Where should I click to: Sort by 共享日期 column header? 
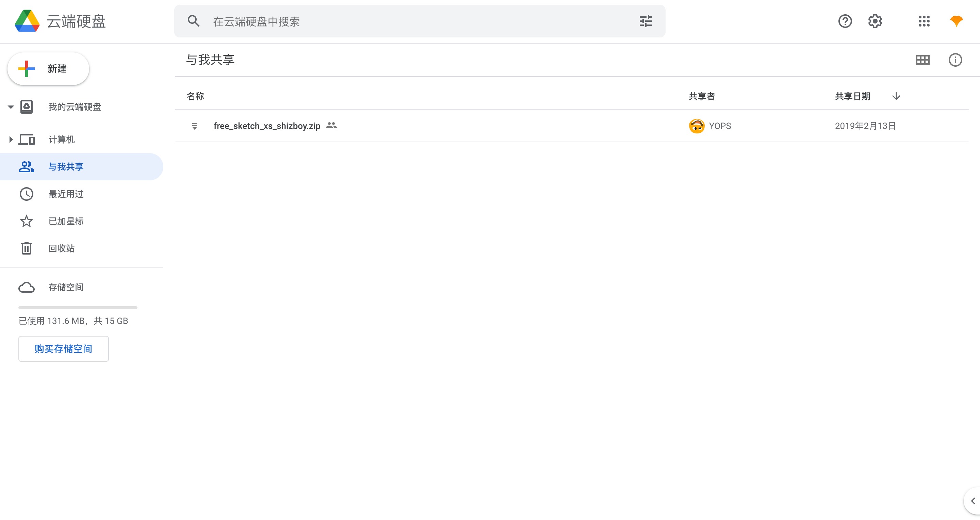coord(852,96)
